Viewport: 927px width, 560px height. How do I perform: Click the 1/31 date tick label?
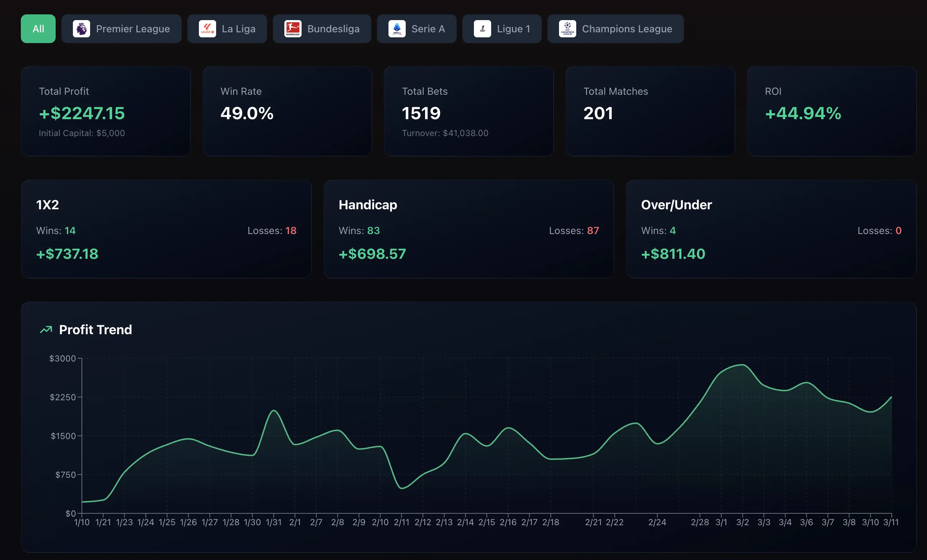pos(274,522)
